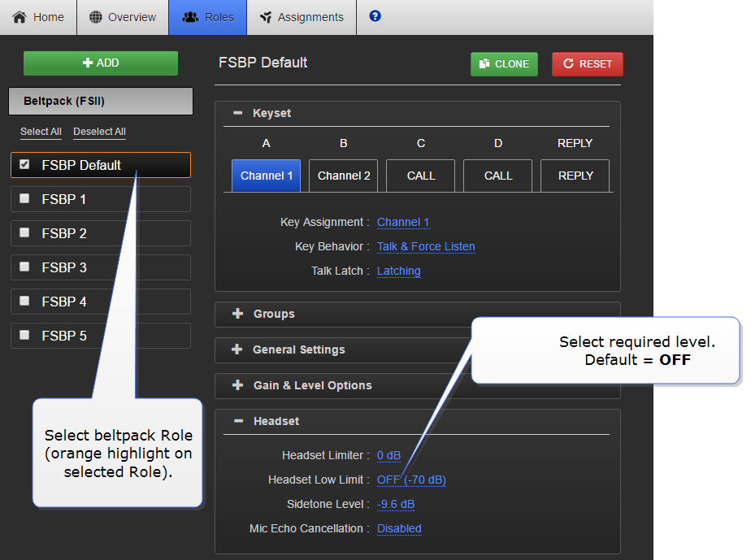The width and height of the screenshot is (751, 560).
Task: Change Talk Latch Latching value
Action: click(398, 271)
